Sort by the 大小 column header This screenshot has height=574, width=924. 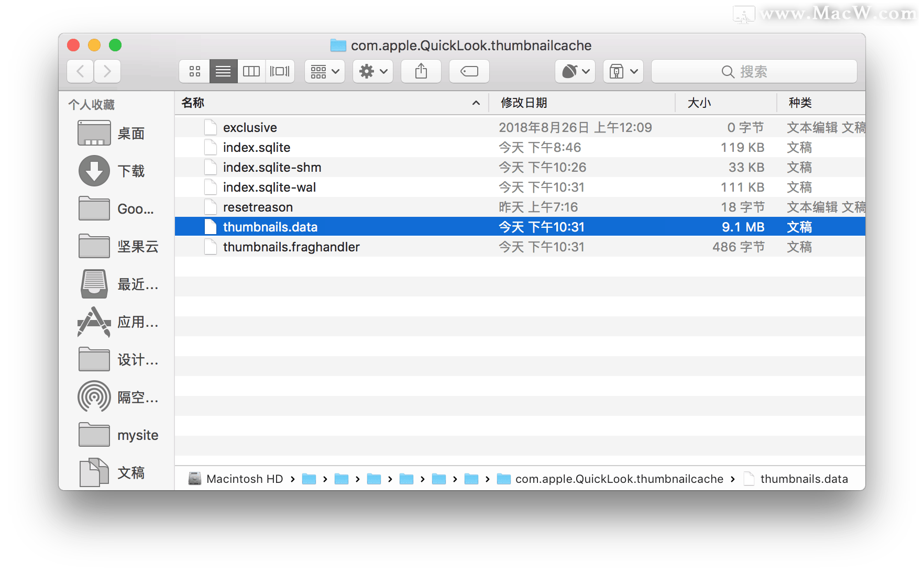(726, 103)
